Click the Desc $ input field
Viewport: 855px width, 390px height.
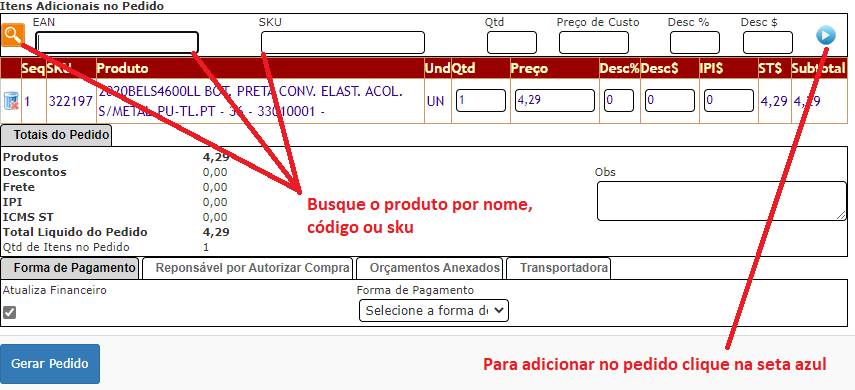[768, 43]
